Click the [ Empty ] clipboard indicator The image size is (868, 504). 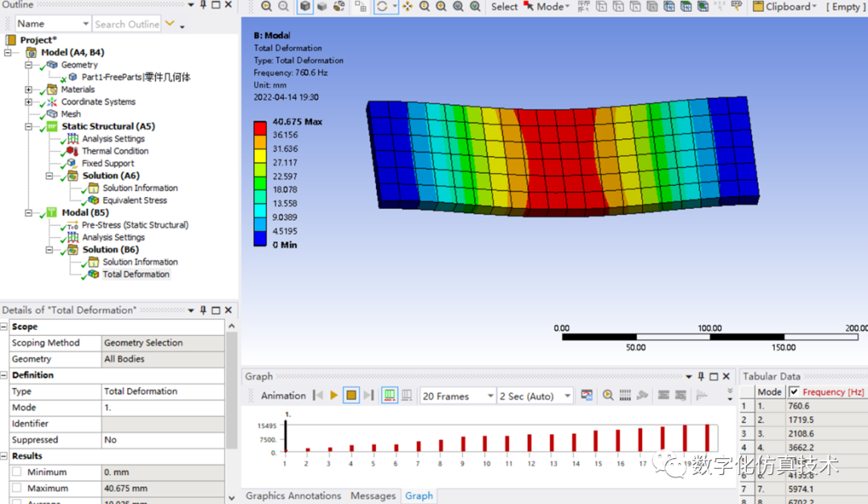click(x=845, y=6)
